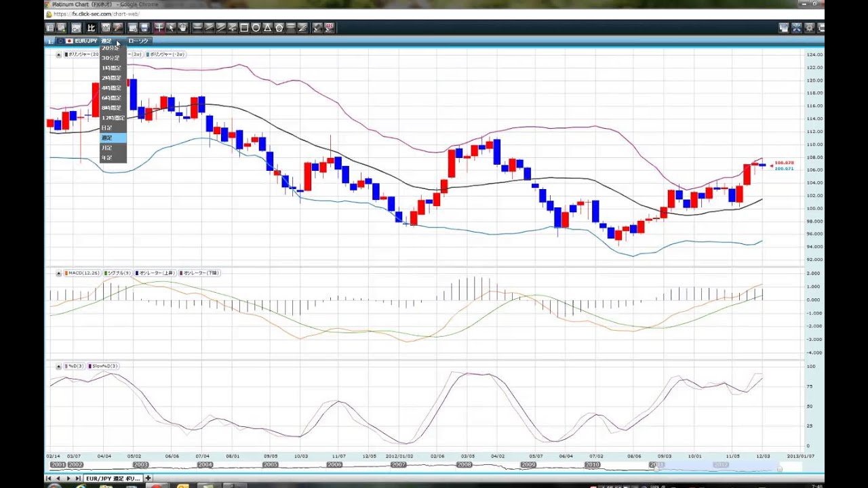Toggle the Slow%D(3) stochastic legend
This screenshot has height=488, width=868.
coord(104,366)
